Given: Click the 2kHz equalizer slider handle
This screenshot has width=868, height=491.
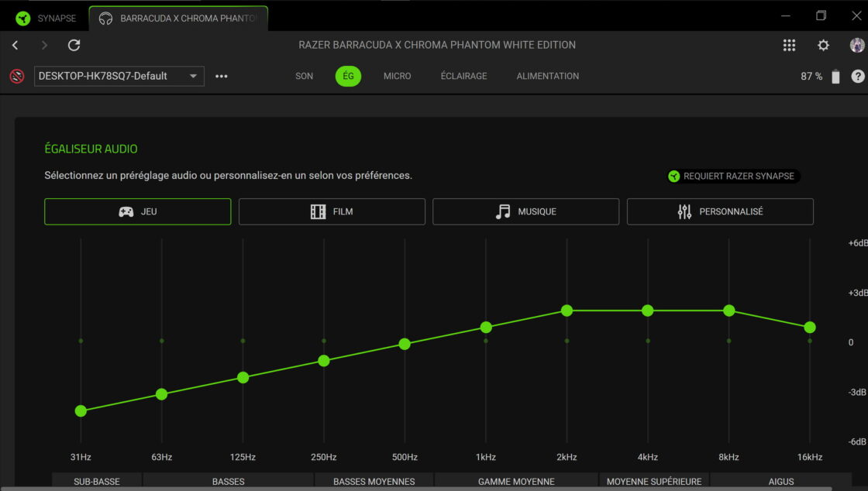Looking at the screenshot, I should point(567,311).
